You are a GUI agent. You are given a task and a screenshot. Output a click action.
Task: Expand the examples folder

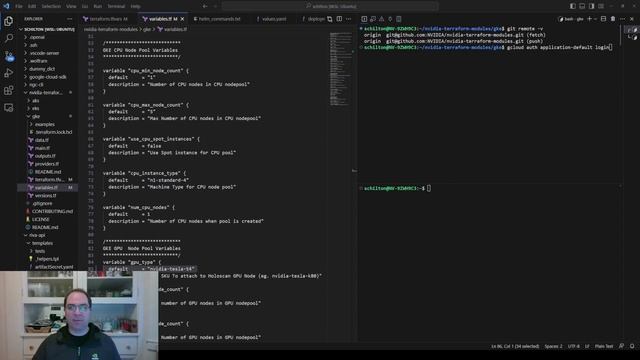click(x=47, y=124)
